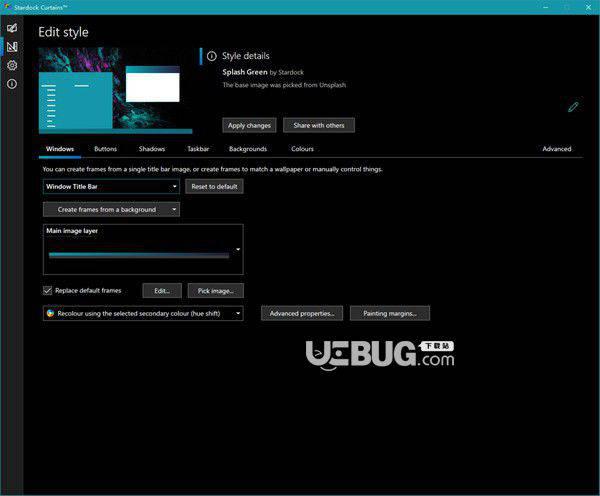
Task: Switch to the Shadows tab
Action: click(152, 149)
